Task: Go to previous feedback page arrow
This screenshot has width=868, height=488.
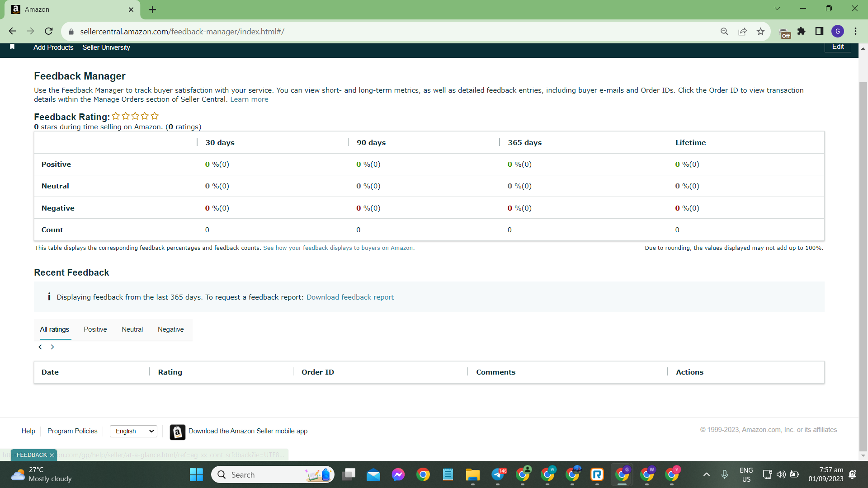Action: 40,347
